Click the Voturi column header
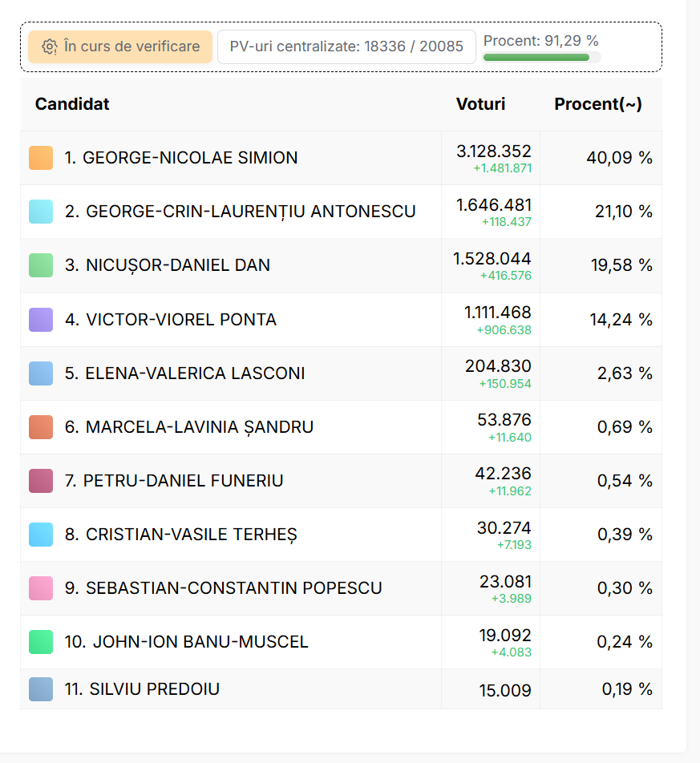 [x=480, y=104]
